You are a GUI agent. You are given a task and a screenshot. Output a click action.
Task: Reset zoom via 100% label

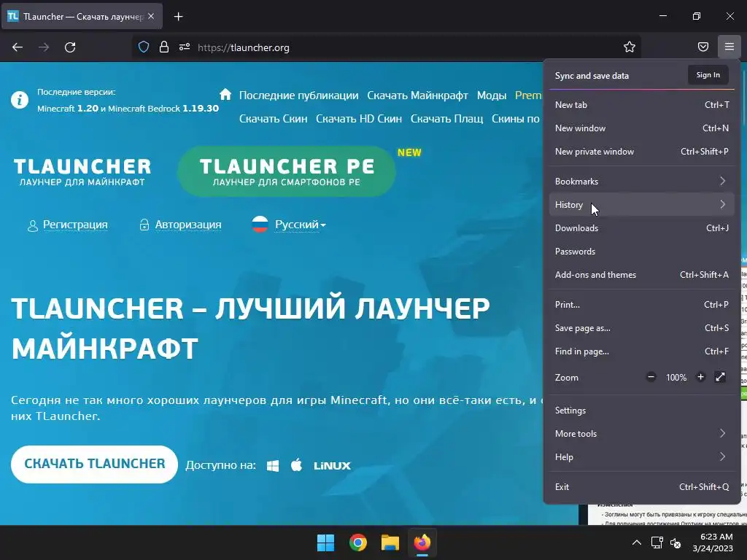click(676, 377)
